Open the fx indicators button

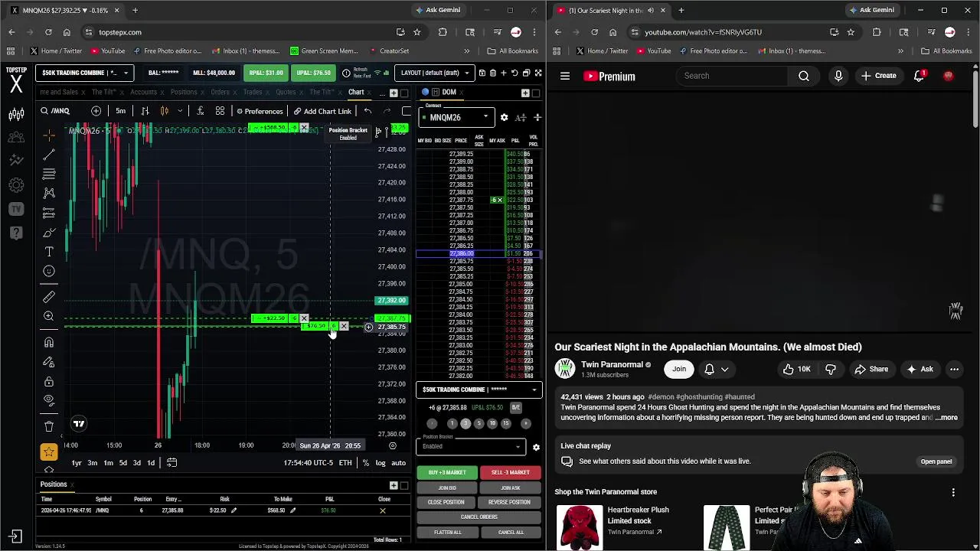pos(200,111)
